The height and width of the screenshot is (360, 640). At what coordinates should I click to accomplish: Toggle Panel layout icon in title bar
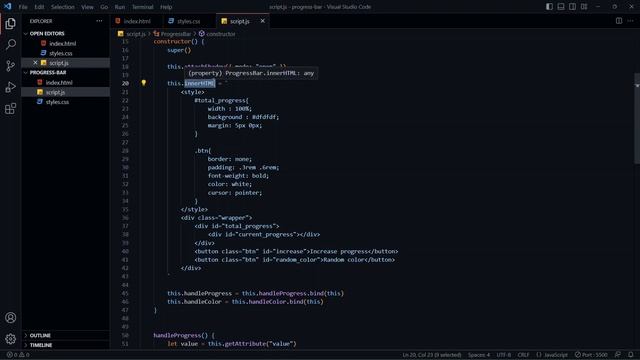point(561,7)
